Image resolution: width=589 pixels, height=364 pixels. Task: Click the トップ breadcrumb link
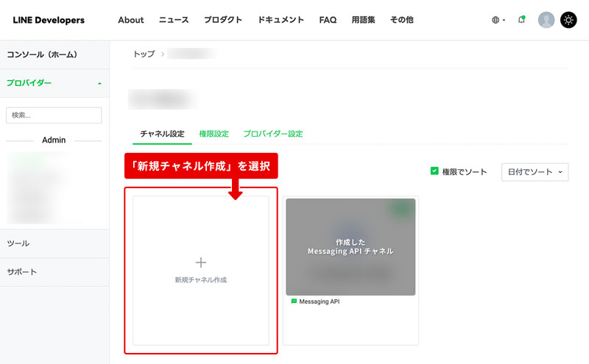[x=144, y=54]
